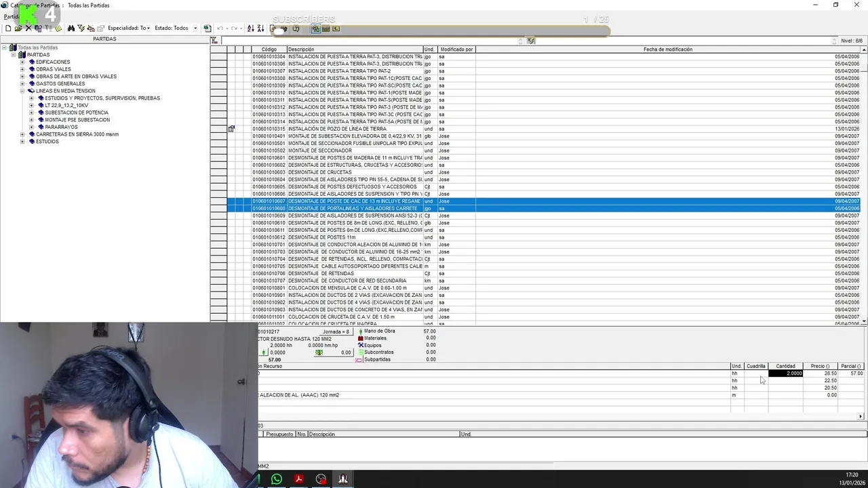Click the grid header icon above the date column
The height and width of the screenshot is (488, 868).
(530, 41)
